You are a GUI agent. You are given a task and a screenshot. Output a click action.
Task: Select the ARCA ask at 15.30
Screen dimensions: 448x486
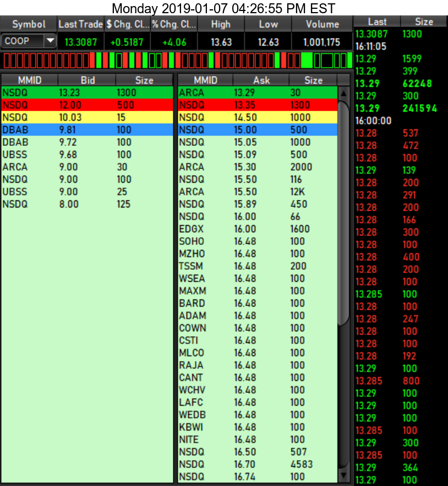click(x=258, y=167)
